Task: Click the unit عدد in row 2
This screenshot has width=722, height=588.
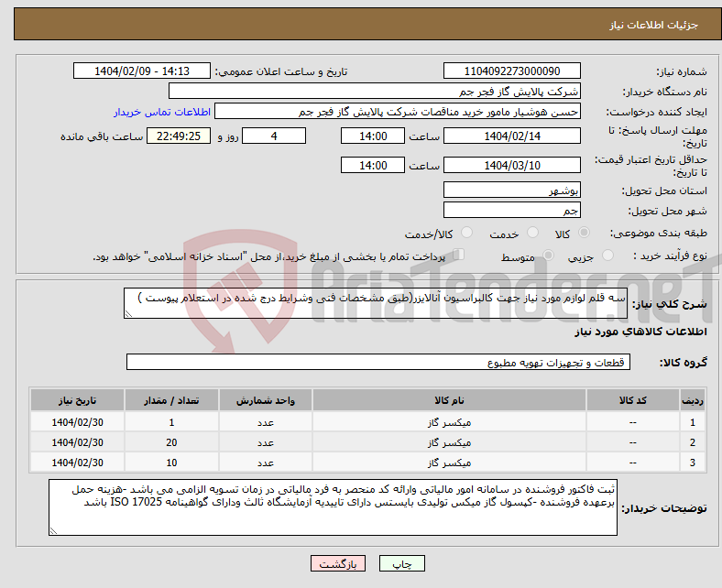Action: coord(266,443)
